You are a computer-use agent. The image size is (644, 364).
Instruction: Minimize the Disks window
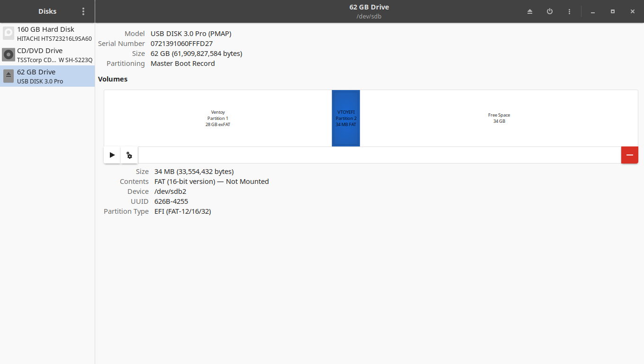tap(593, 11)
